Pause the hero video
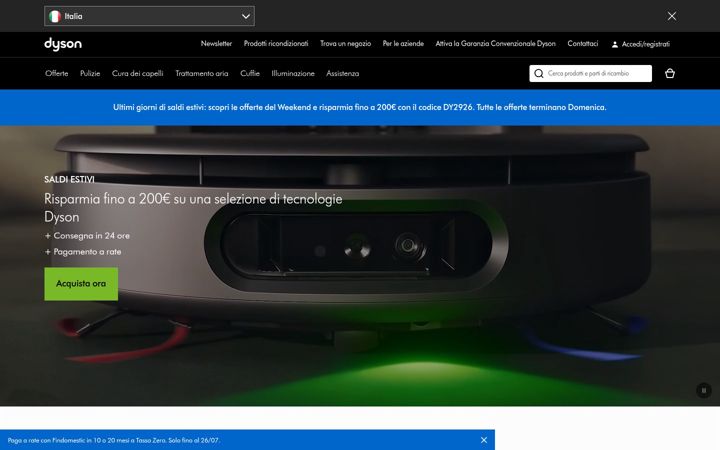This screenshot has height=450, width=720. [x=703, y=390]
